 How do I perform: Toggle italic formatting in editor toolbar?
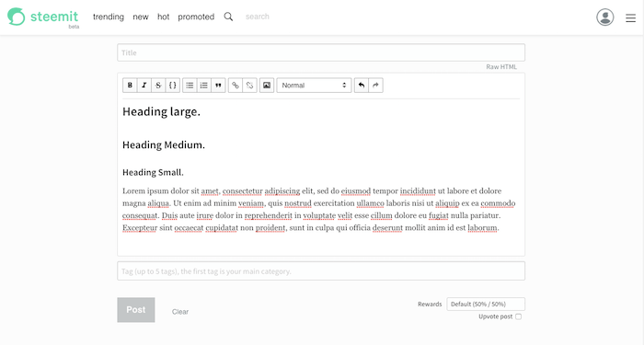click(144, 86)
